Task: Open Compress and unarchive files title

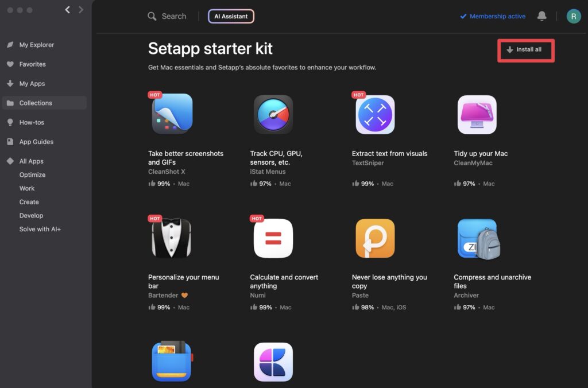Action: 492,282
